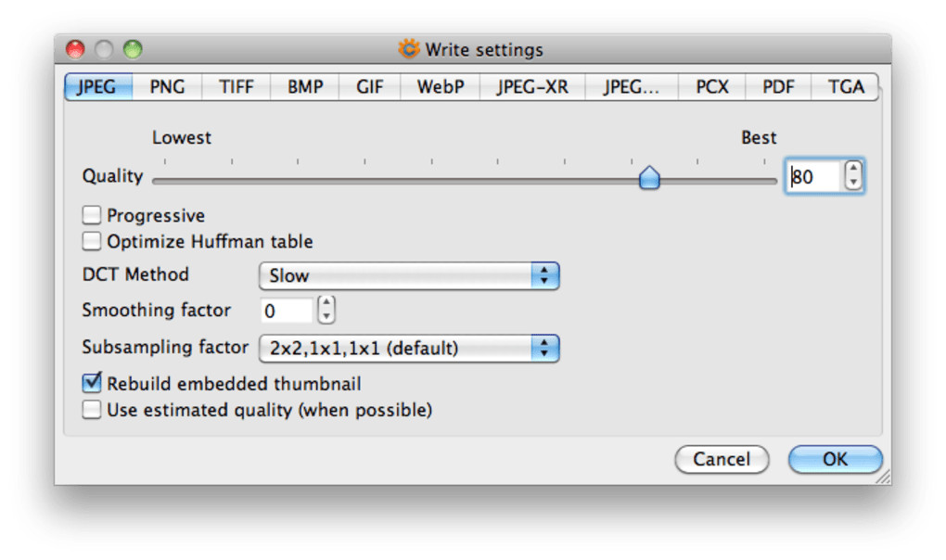
Task: Go to the TGA tab
Action: (846, 87)
